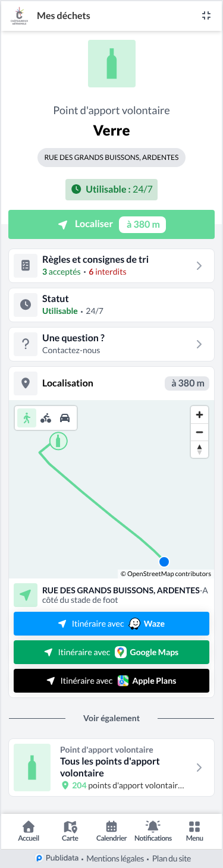
Task: Zoom out on the map
Action: [x=199, y=432]
